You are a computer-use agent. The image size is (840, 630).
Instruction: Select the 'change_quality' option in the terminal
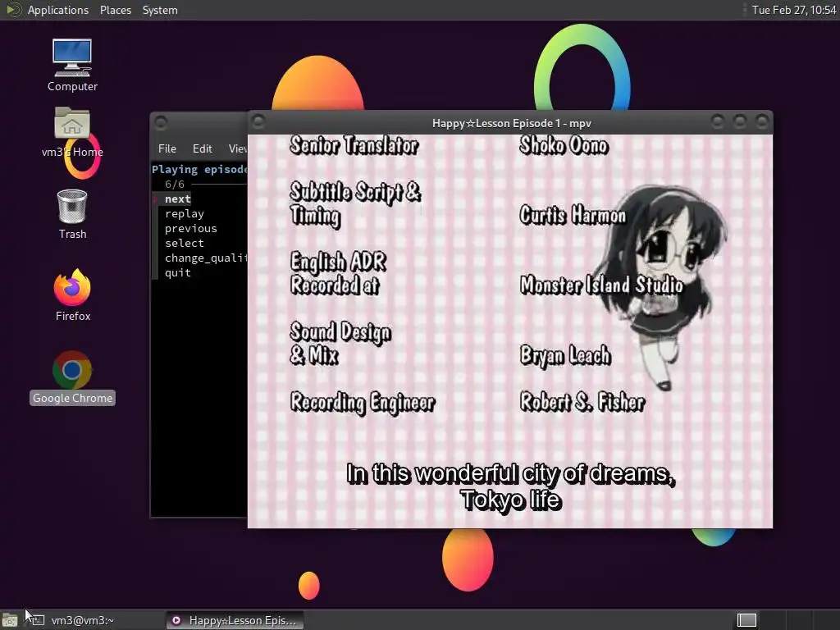[x=206, y=258]
